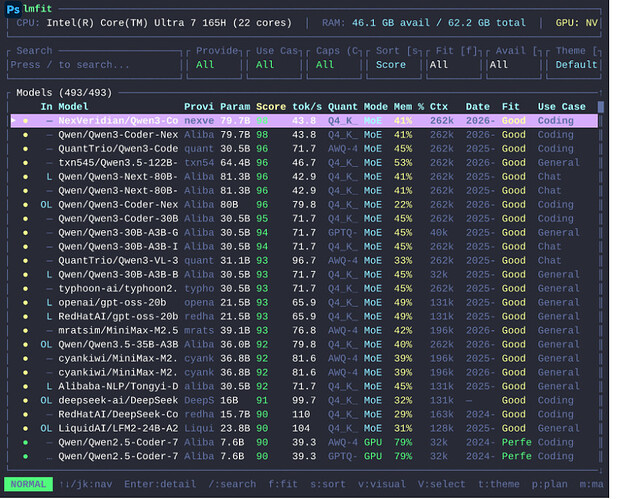Click the NORMAL mode indicator in status bar

pos(28,484)
